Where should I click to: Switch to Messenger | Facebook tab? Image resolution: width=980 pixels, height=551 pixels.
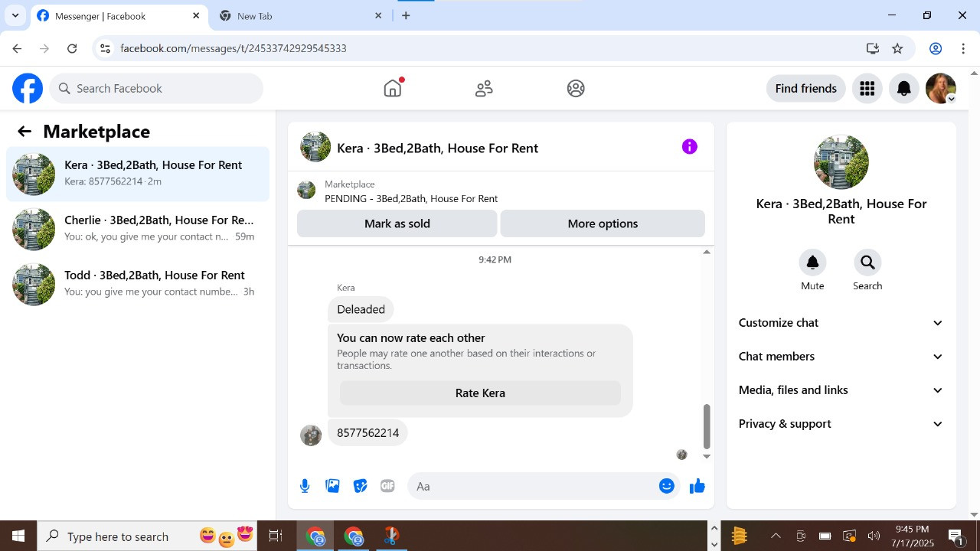coord(119,16)
